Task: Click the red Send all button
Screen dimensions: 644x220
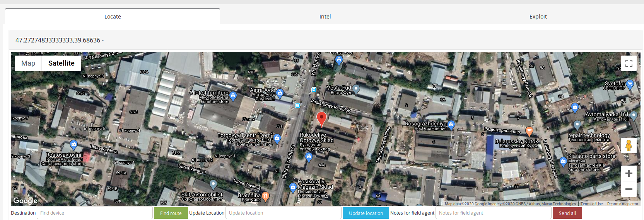Action: coord(567,213)
